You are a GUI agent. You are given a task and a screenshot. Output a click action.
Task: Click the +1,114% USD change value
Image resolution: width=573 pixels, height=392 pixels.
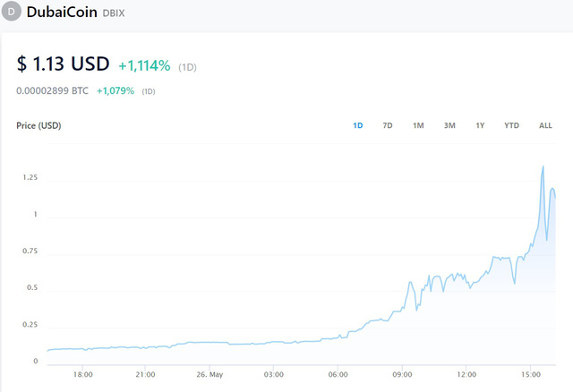(x=144, y=65)
